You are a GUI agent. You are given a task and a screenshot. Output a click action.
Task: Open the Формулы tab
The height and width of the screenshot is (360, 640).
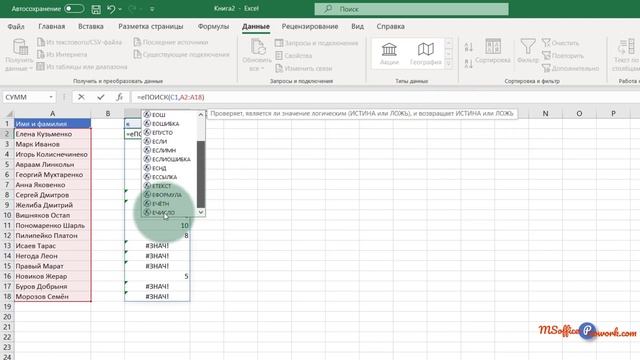tap(213, 27)
